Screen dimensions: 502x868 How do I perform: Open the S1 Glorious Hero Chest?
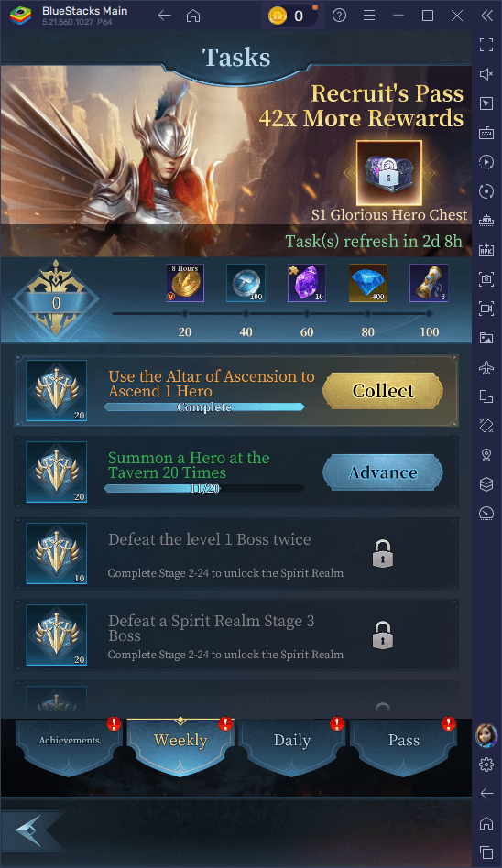pyautogui.click(x=389, y=173)
